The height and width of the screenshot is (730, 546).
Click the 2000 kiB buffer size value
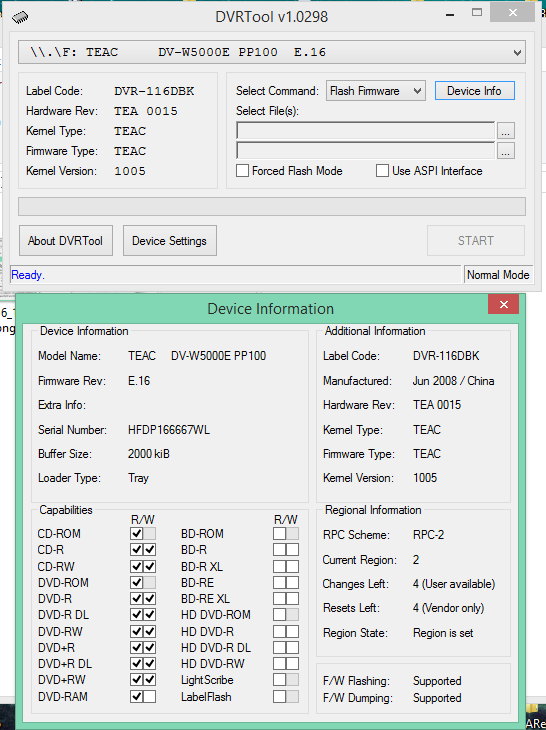[149, 454]
